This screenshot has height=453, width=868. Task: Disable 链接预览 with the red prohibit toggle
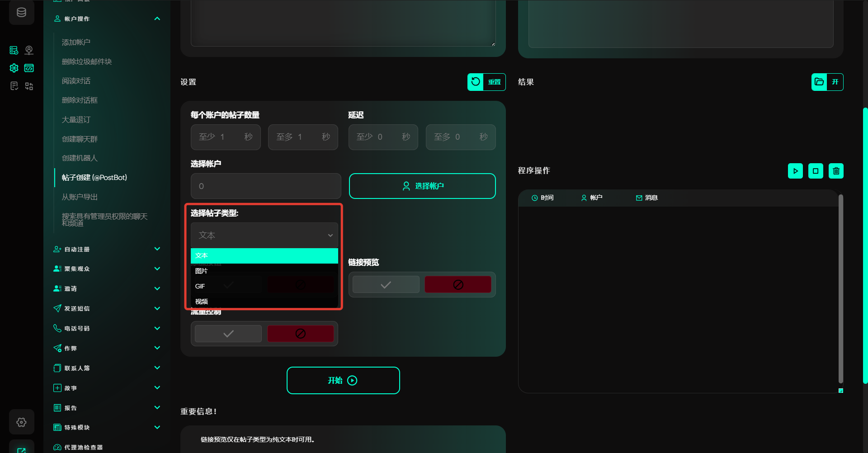point(458,285)
